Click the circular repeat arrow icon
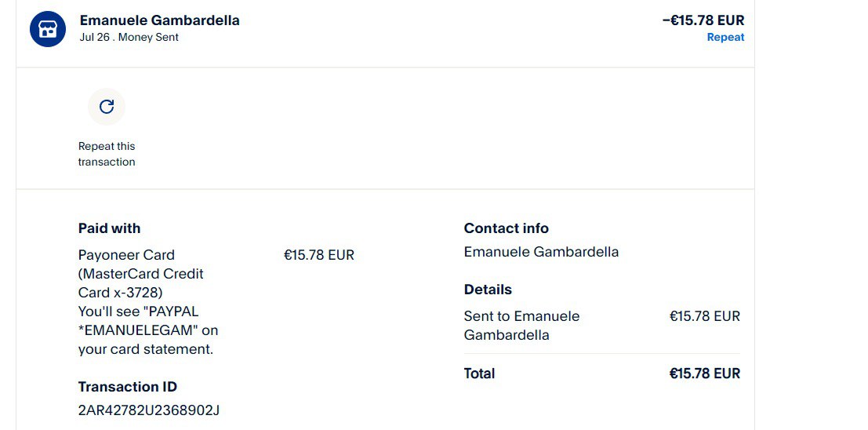Image resolution: width=868 pixels, height=430 pixels. coord(107,107)
